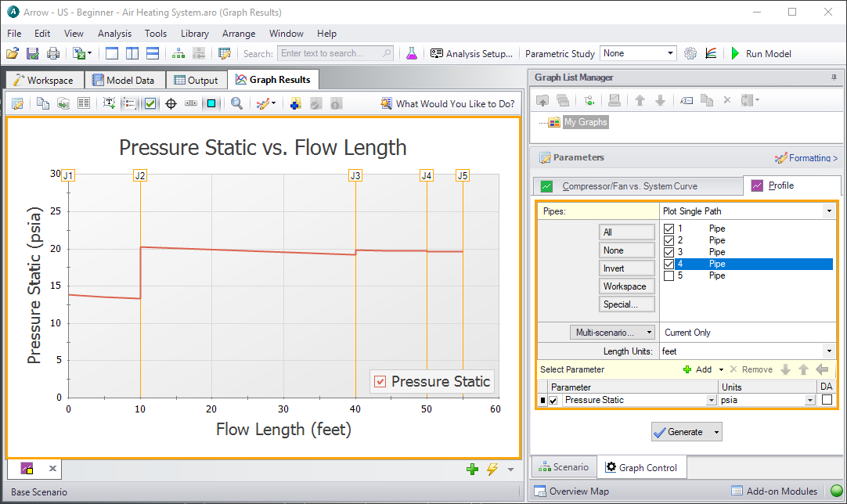Toggle the crosshair cursor tool

171,103
